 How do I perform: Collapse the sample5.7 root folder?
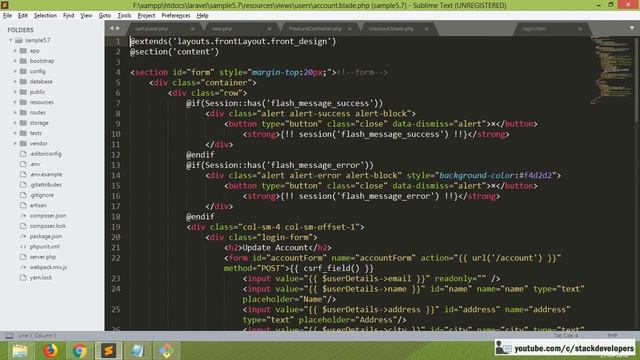click(11, 40)
